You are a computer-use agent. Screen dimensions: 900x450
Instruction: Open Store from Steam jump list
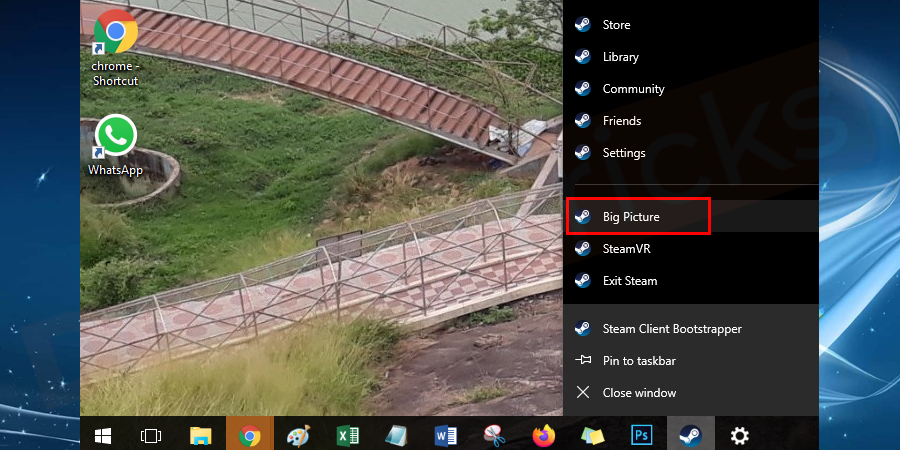[690, 25]
